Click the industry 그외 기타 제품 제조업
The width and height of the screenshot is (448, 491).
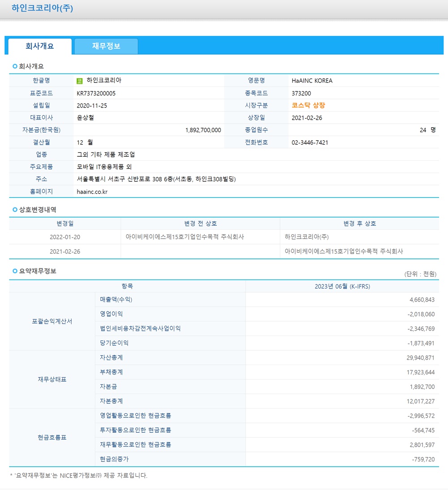click(x=106, y=155)
